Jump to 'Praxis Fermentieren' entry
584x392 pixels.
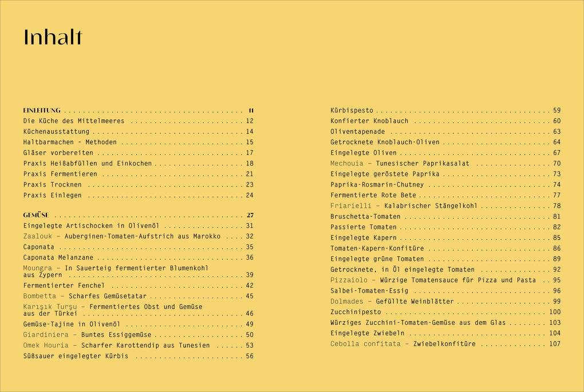(60, 174)
